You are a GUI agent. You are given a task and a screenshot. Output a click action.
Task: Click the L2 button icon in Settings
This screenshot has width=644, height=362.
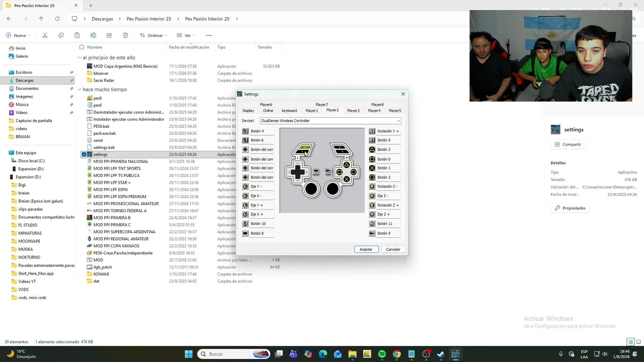[x=246, y=131]
